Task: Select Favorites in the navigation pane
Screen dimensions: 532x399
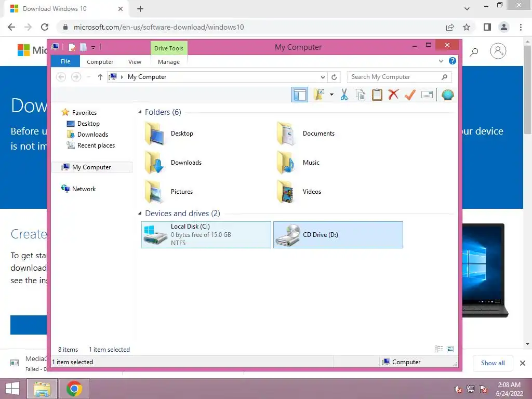Action: click(85, 112)
